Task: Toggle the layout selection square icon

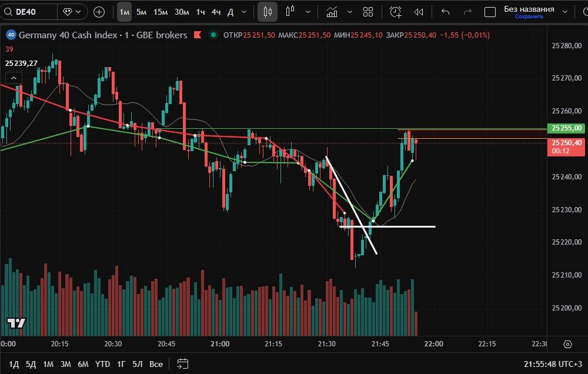Action: 490,12
